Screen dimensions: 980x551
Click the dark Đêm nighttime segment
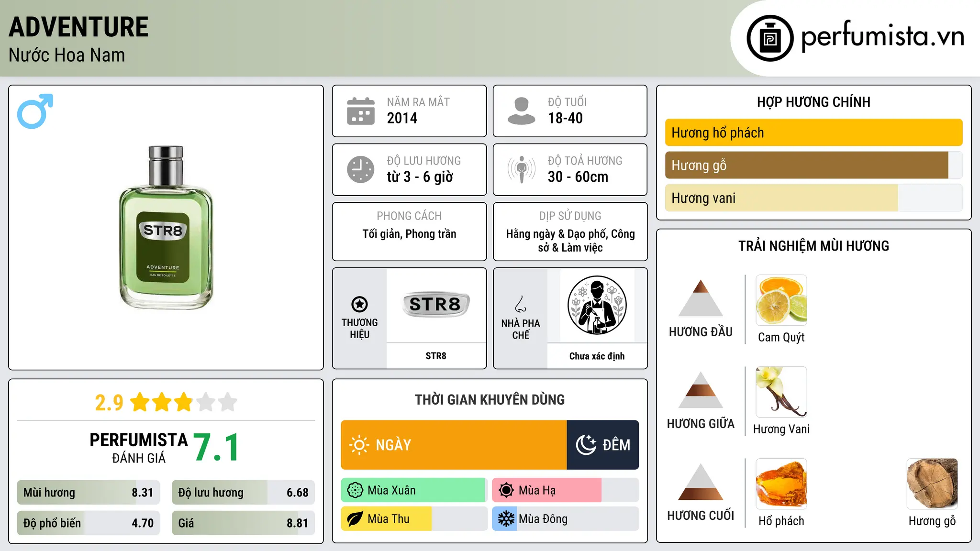click(603, 445)
